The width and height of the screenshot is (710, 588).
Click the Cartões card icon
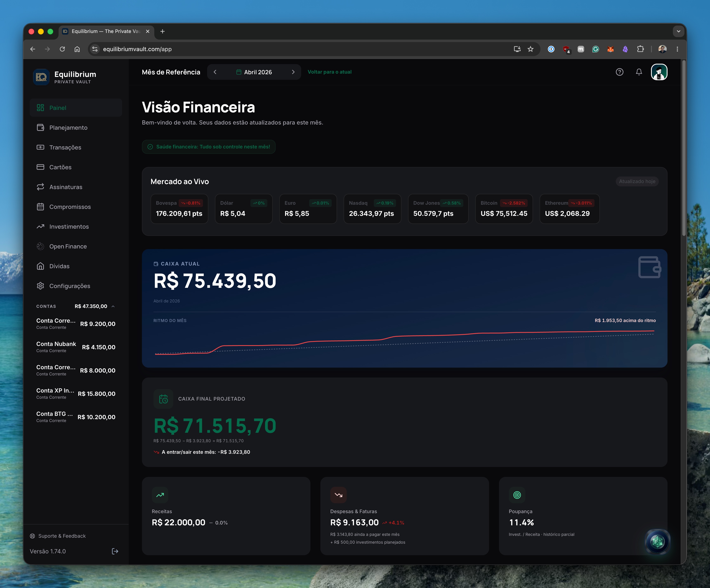[x=40, y=167]
